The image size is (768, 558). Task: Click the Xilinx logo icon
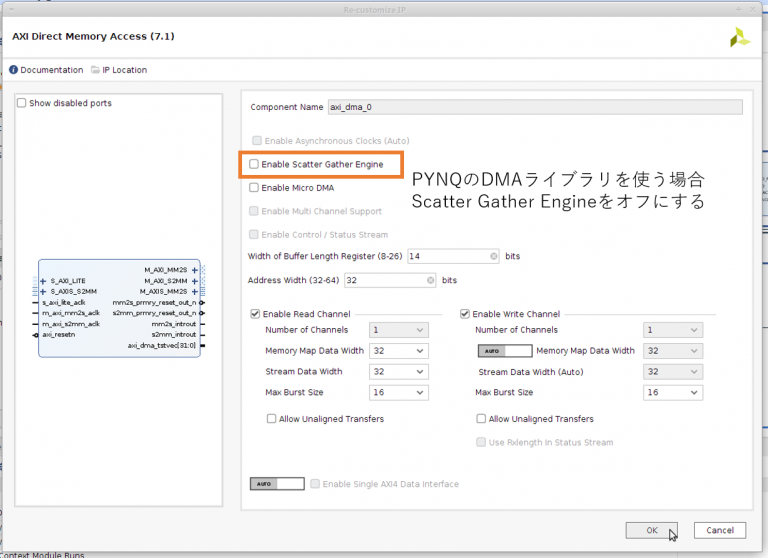pyautogui.click(x=739, y=38)
